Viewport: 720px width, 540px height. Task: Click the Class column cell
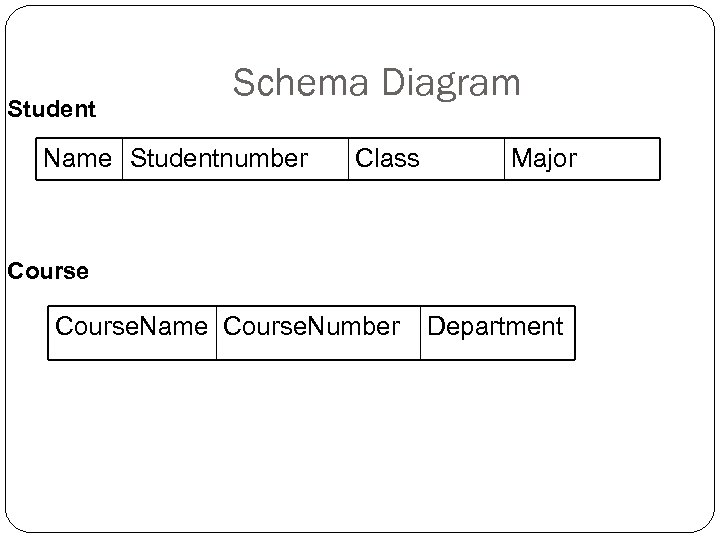[388, 158]
